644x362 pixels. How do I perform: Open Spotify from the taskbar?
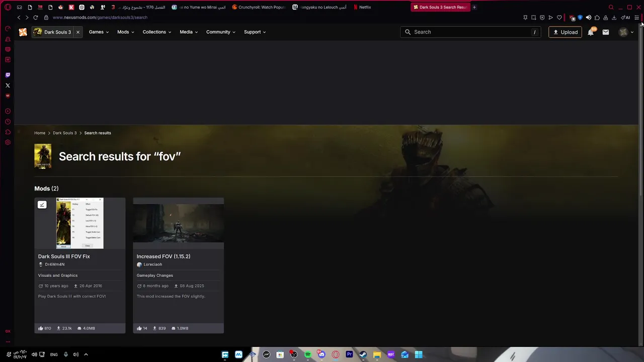[307, 354]
